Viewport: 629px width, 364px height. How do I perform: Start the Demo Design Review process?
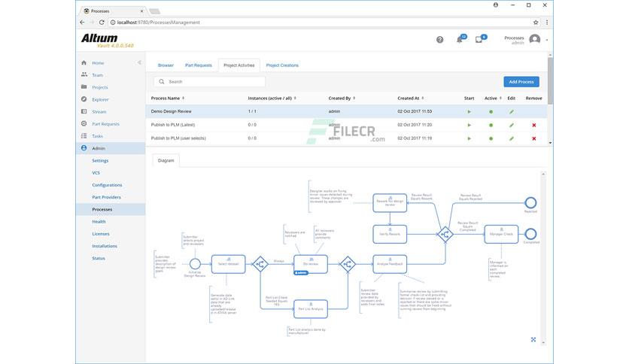tap(469, 112)
